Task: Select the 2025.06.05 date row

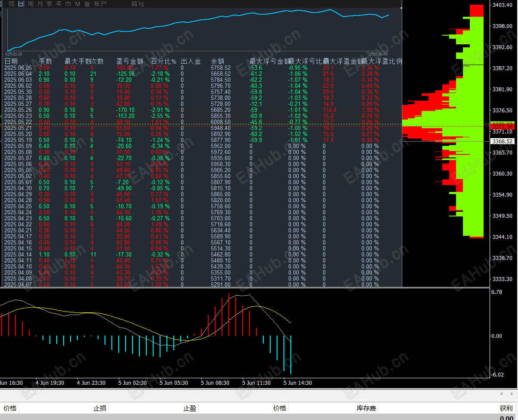Action: point(18,68)
